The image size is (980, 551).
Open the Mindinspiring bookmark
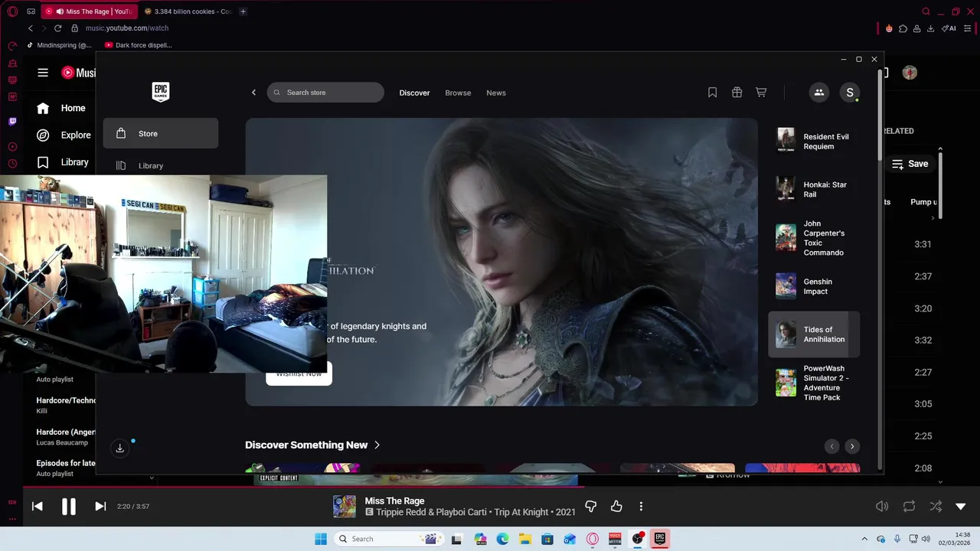point(59,45)
